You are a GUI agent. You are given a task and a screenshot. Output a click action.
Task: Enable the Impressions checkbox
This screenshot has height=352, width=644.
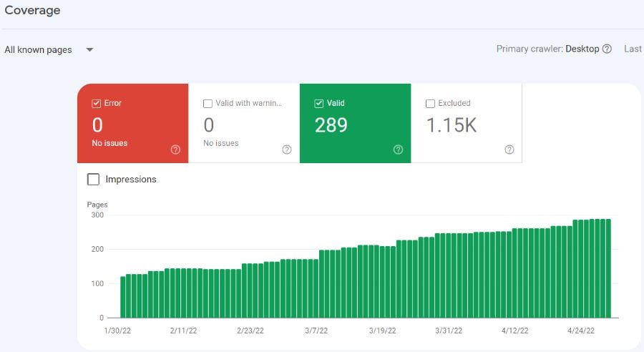93,180
